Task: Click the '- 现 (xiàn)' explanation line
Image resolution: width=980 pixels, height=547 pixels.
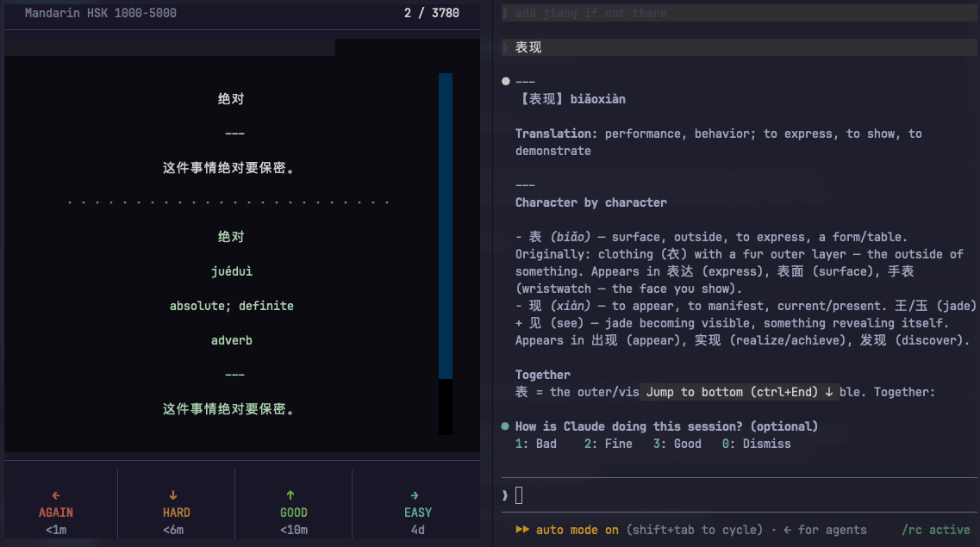Action: tap(746, 306)
